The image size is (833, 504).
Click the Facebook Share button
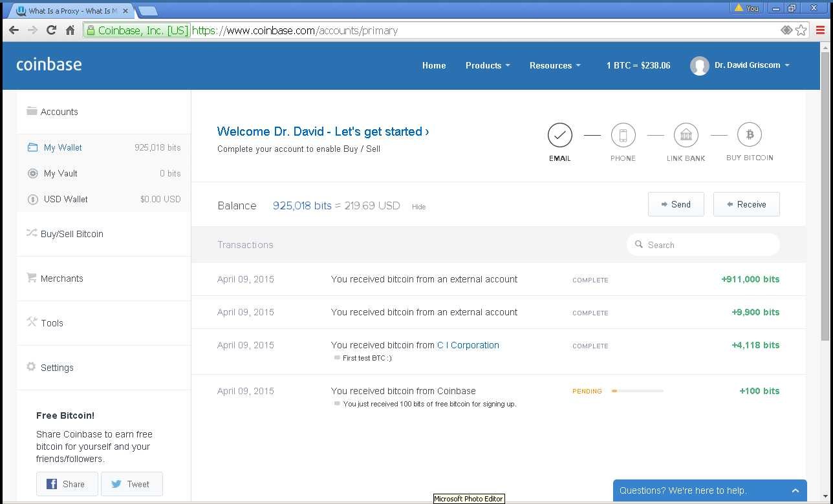pyautogui.click(x=67, y=484)
